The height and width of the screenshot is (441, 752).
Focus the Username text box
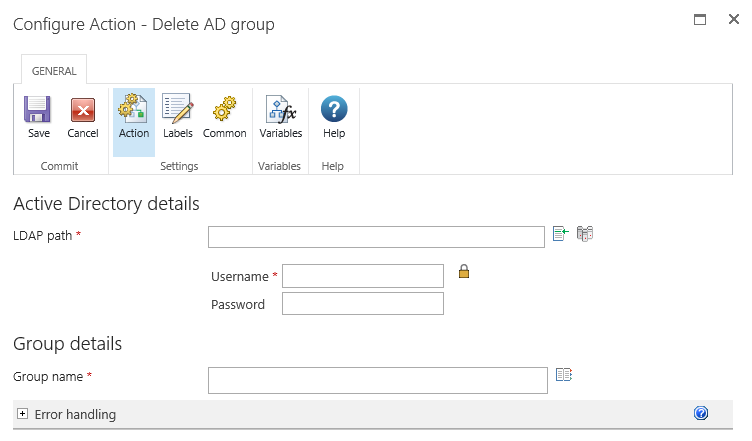(362, 276)
